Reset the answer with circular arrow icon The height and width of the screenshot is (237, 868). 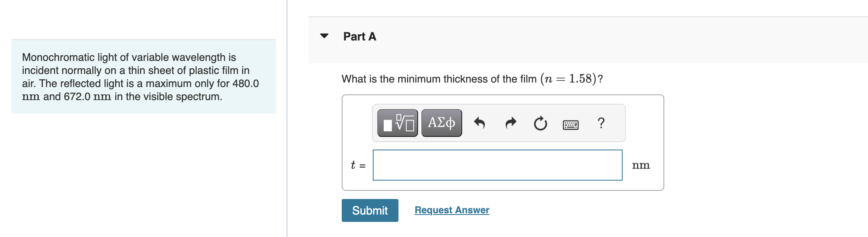click(x=540, y=123)
